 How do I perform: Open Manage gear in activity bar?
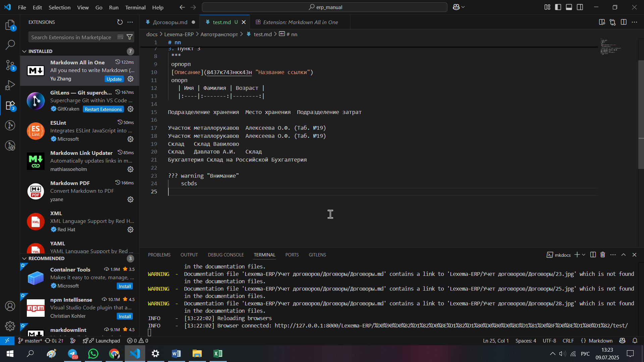[10, 326]
